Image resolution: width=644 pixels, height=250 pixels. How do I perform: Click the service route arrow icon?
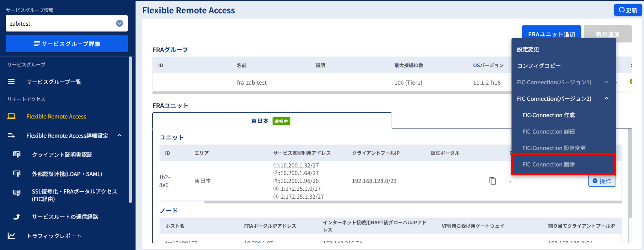pos(17,217)
